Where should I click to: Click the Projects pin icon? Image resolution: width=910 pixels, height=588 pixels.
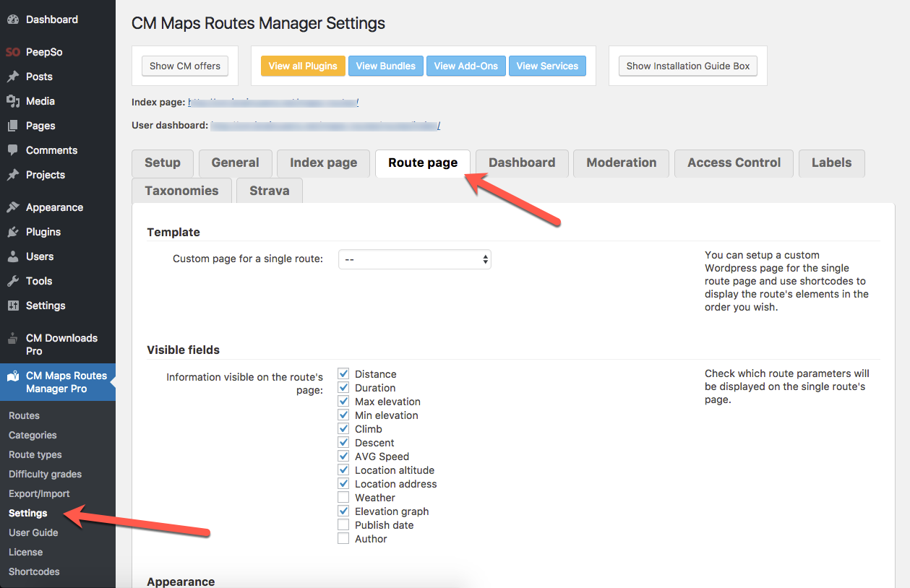tap(13, 175)
